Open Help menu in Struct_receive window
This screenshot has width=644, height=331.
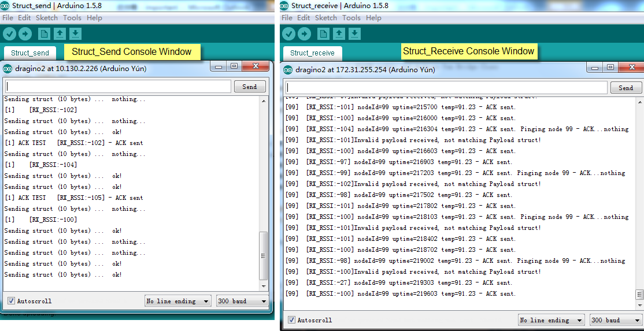pos(374,18)
